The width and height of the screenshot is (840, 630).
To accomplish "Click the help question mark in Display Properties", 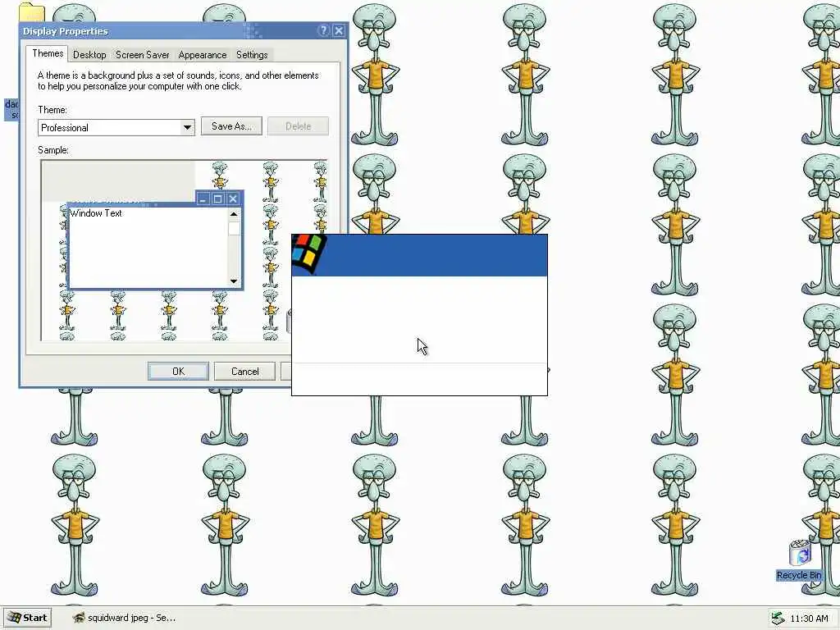I will (323, 30).
